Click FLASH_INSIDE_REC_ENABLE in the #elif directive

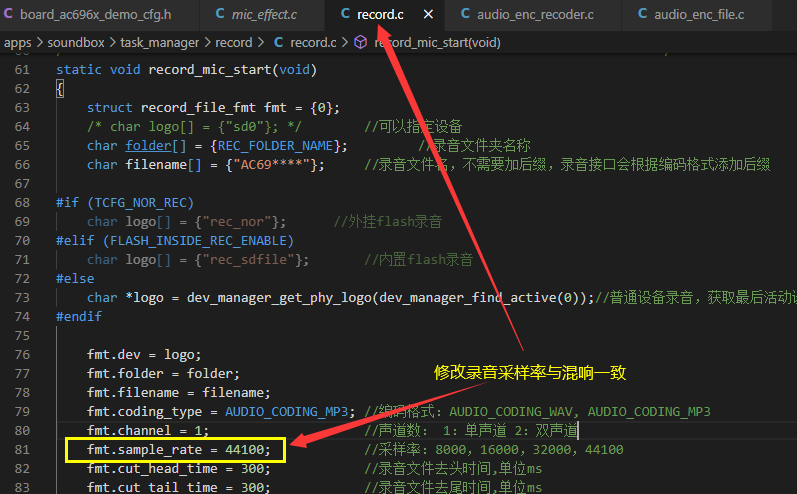[198, 241]
